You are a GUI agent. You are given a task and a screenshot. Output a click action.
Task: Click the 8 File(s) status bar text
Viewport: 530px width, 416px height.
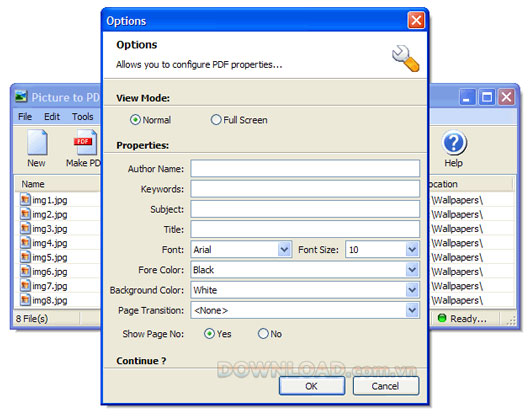coord(32,318)
